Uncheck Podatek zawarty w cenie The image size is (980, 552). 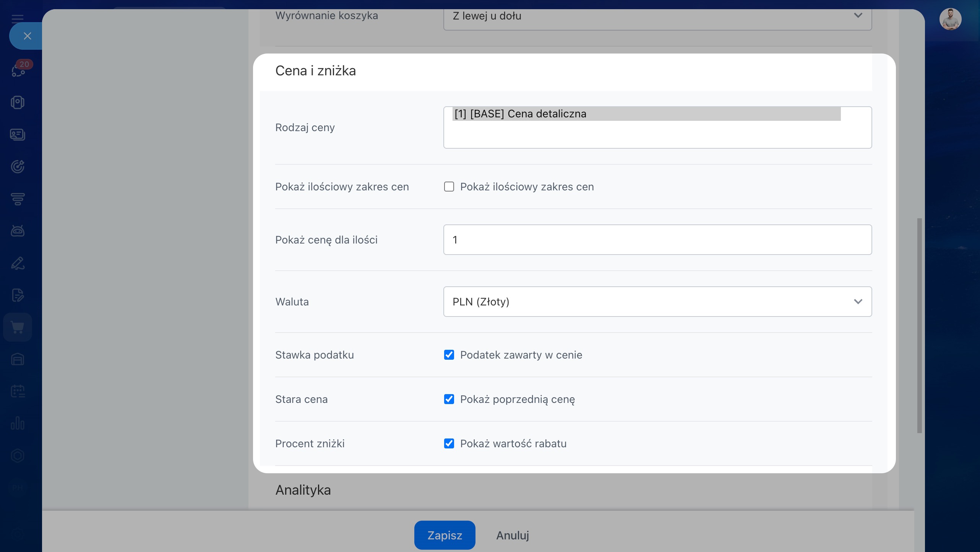tap(449, 355)
